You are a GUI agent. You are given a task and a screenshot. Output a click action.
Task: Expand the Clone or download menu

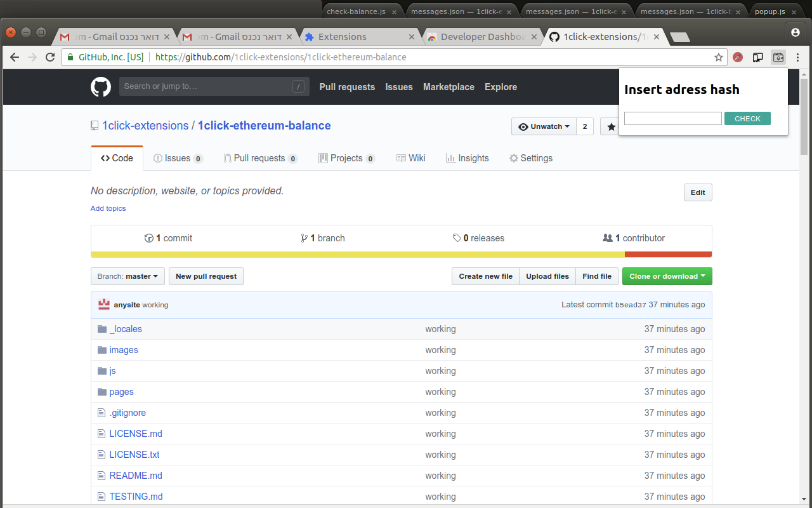(667, 276)
